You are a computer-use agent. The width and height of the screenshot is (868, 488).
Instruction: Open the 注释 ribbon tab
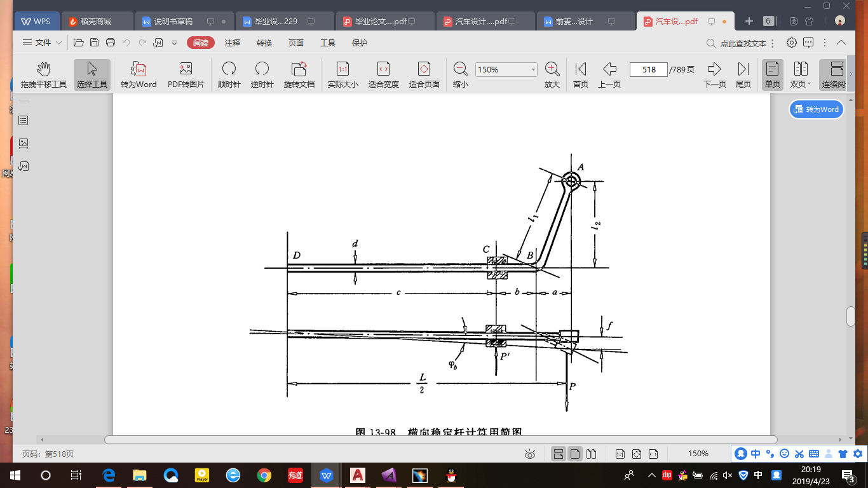click(233, 43)
